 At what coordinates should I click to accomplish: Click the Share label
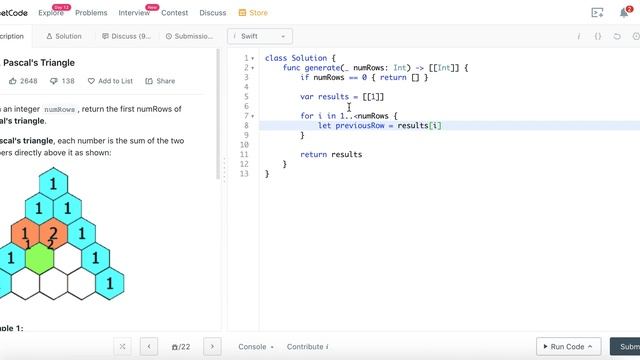[x=165, y=81]
